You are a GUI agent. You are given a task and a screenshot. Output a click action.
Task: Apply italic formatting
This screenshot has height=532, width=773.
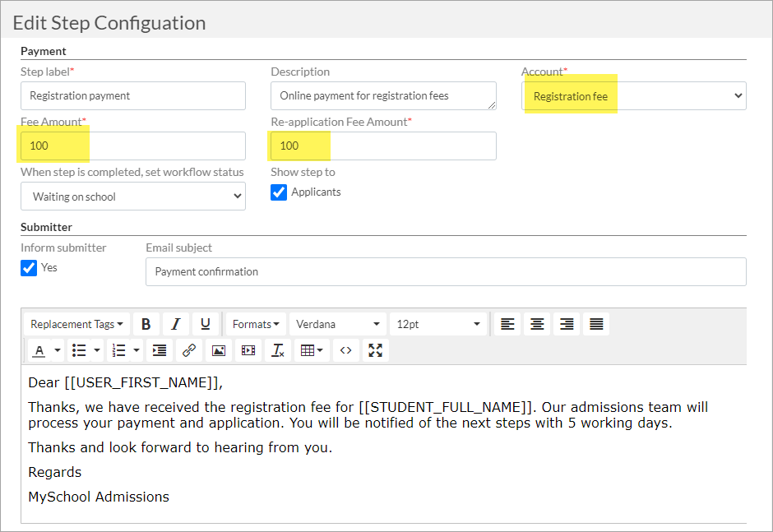176,324
